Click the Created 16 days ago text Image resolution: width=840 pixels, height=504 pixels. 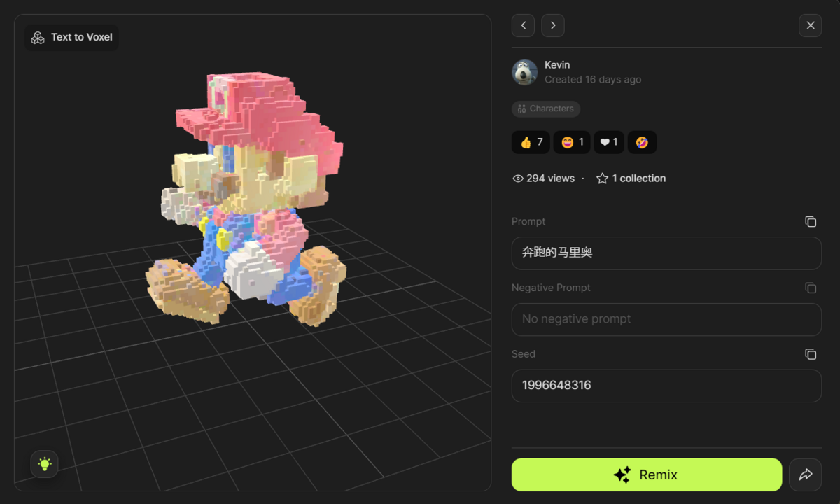pos(593,80)
